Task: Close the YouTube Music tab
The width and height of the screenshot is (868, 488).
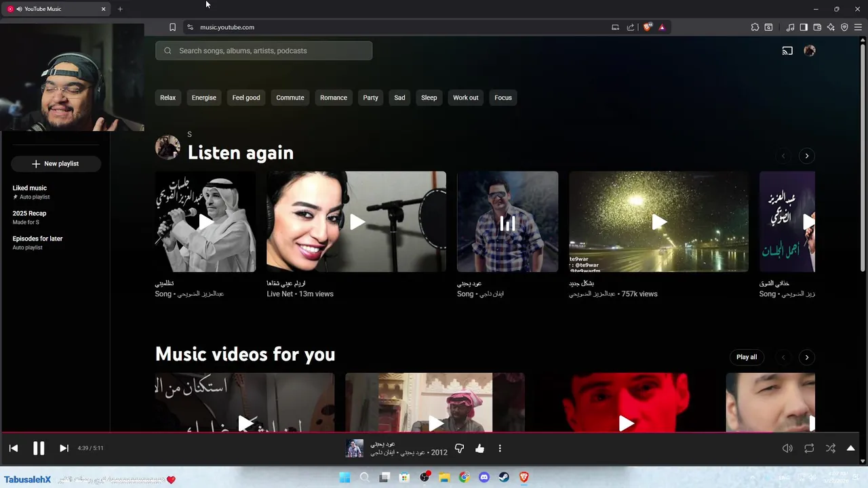Action: click(103, 9)
